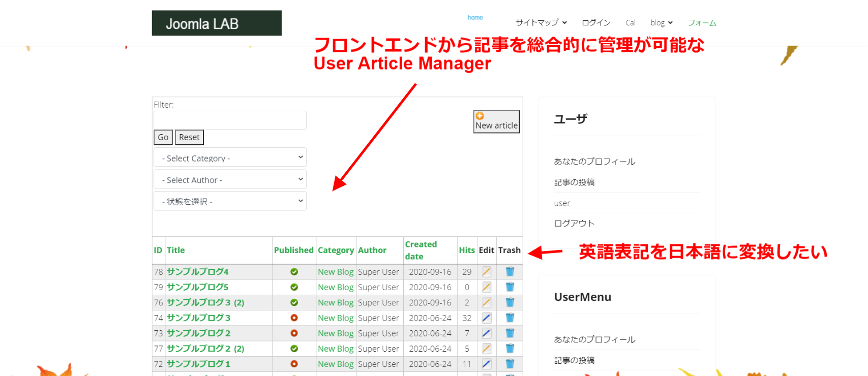Trash the サンプルブログ5 article
Viewport: 868px width, 376px height.
point(510,287)
